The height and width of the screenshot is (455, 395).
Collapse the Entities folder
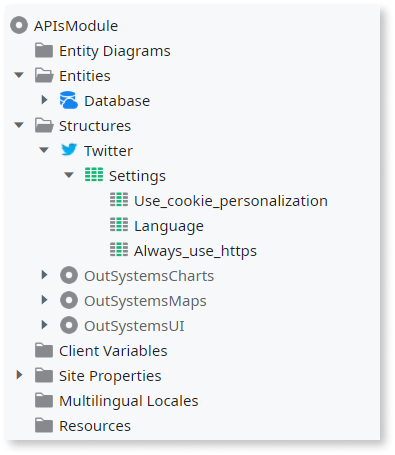point(19,75)
